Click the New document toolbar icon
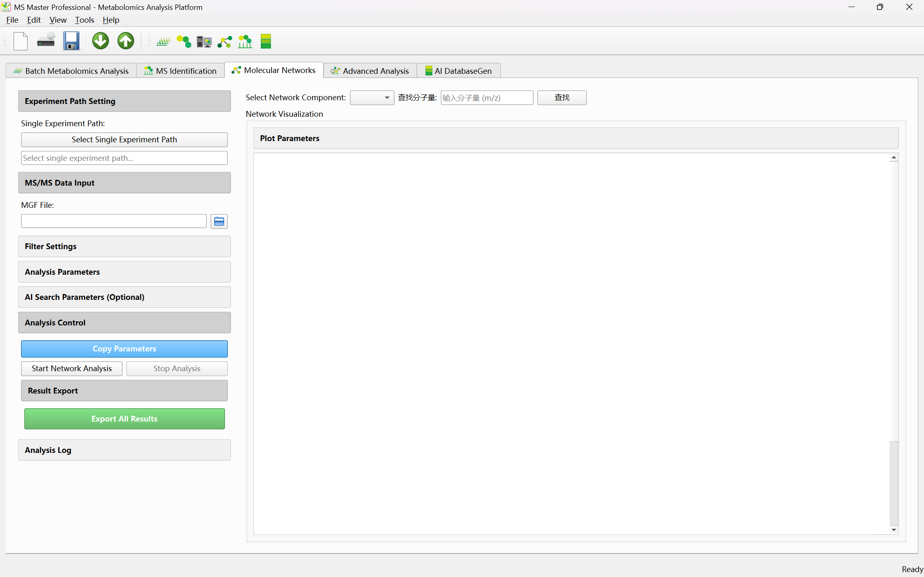Viewport: 924px width, 577px height. (21, 41)
